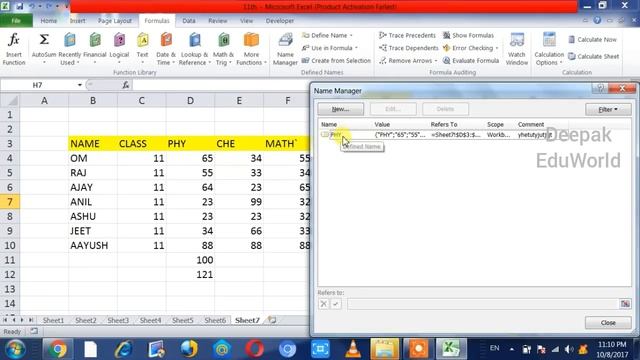This screenshot has width=640, height=360.
Task: Click the insert new worksheet tab icon
Action: tap(272, 320)
